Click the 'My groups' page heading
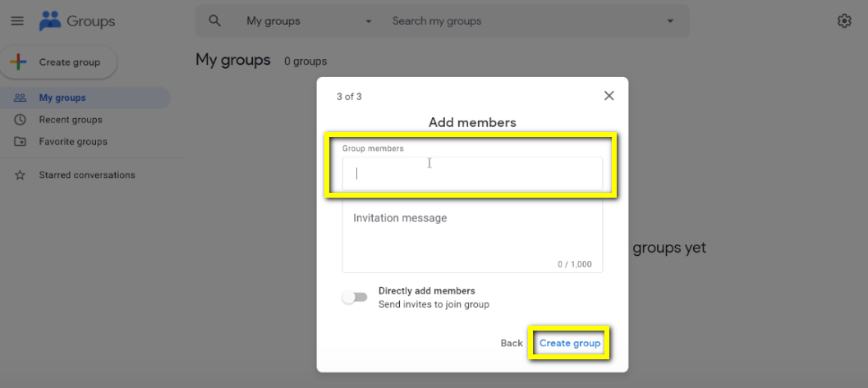Image resolution: width=868 pixels, height=388 pixels. click(233, 60)
